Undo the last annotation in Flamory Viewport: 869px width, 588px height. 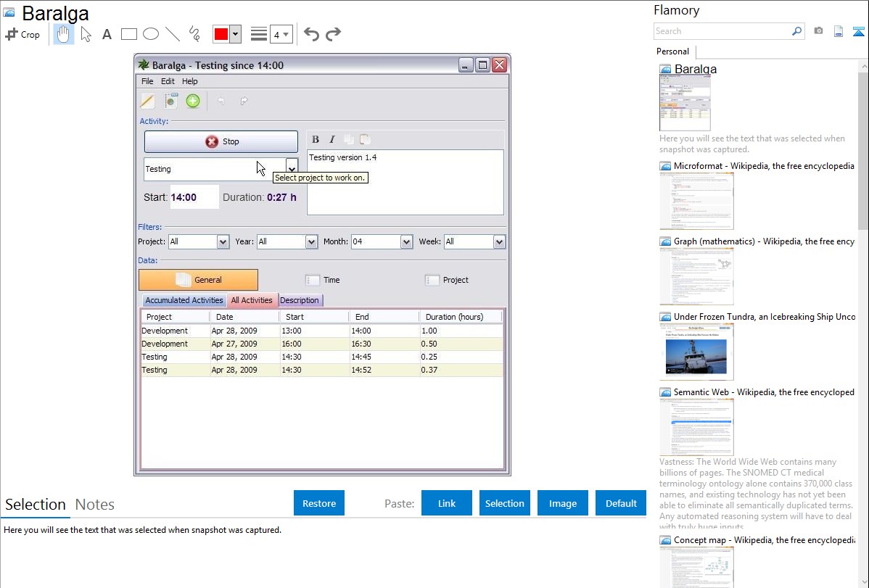pyautogui.click(x=311, y=34)
